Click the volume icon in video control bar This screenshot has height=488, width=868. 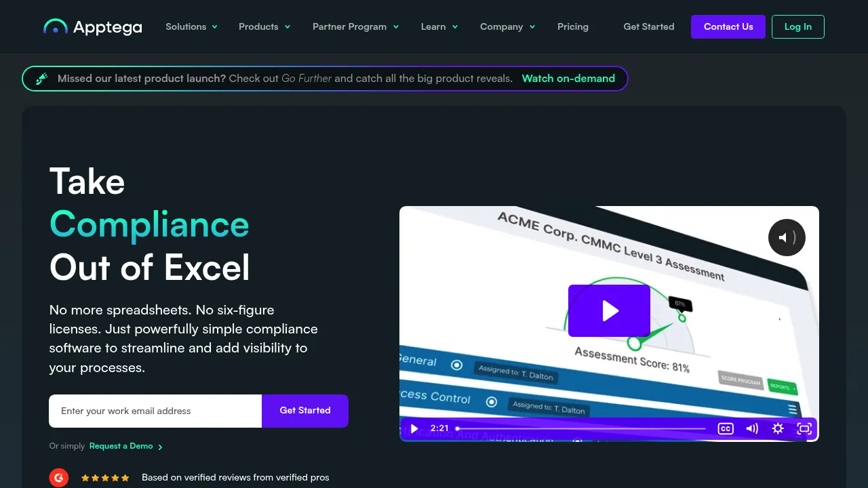pyautogui.click(x=752, y=428)
